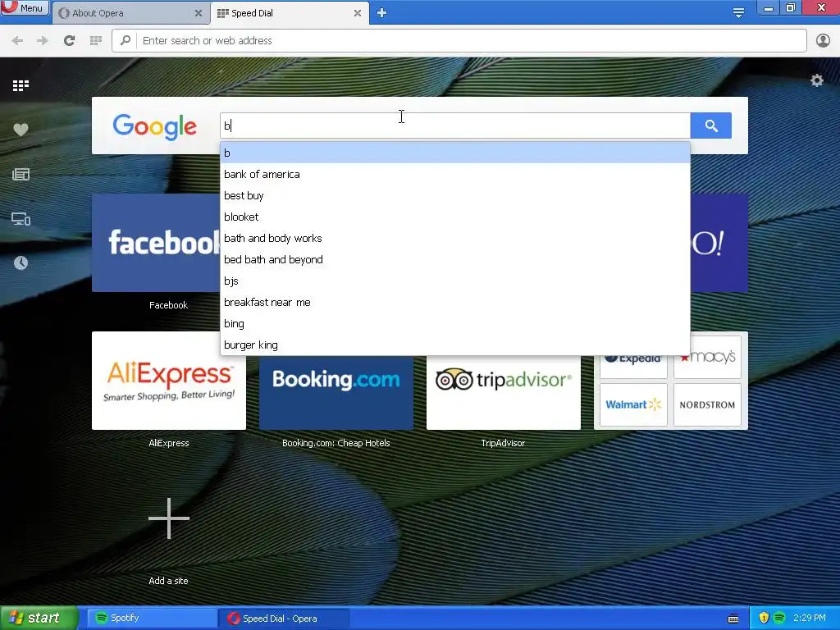Open the tab menu icon in title bar

pyautogui.click(x=738, y=12)
